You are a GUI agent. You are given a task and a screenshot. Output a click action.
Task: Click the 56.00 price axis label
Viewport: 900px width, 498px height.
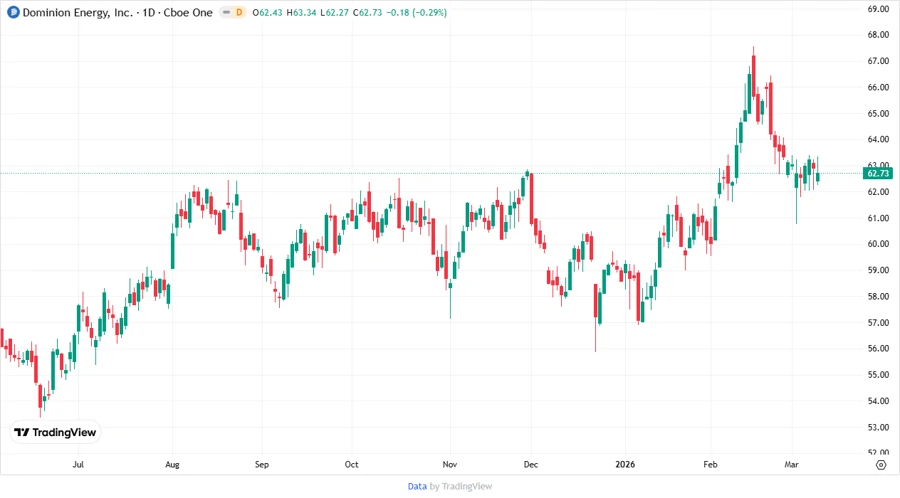click(x=878, y=348)
